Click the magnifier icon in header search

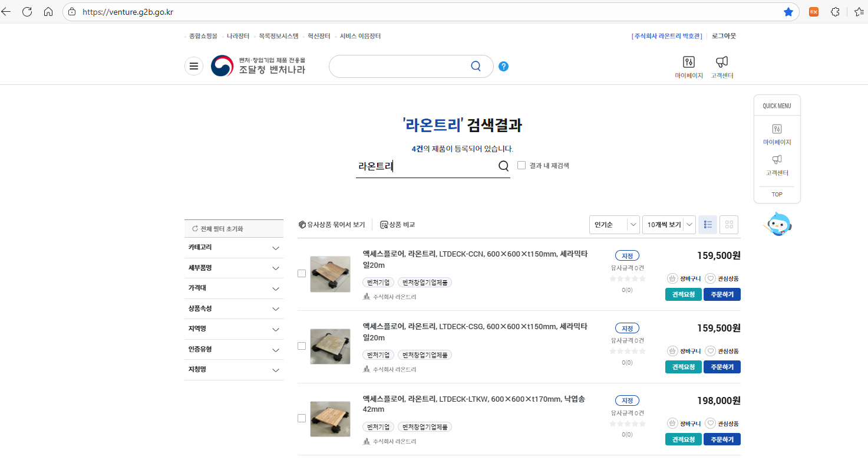(476, 66)
